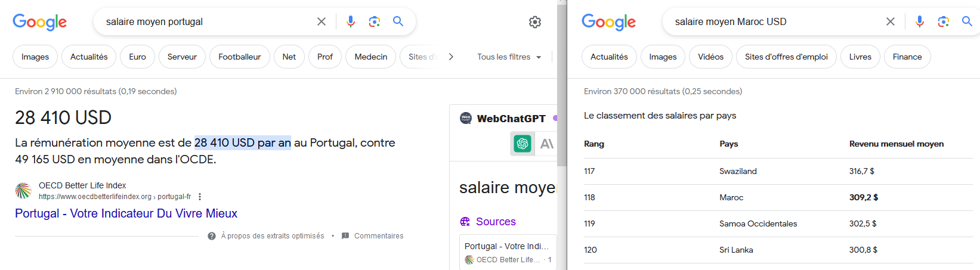The height and width of the screenshot is (270, 980).
Task: Expand the 'Tous les filtres' dropdown
Action: 509,57
